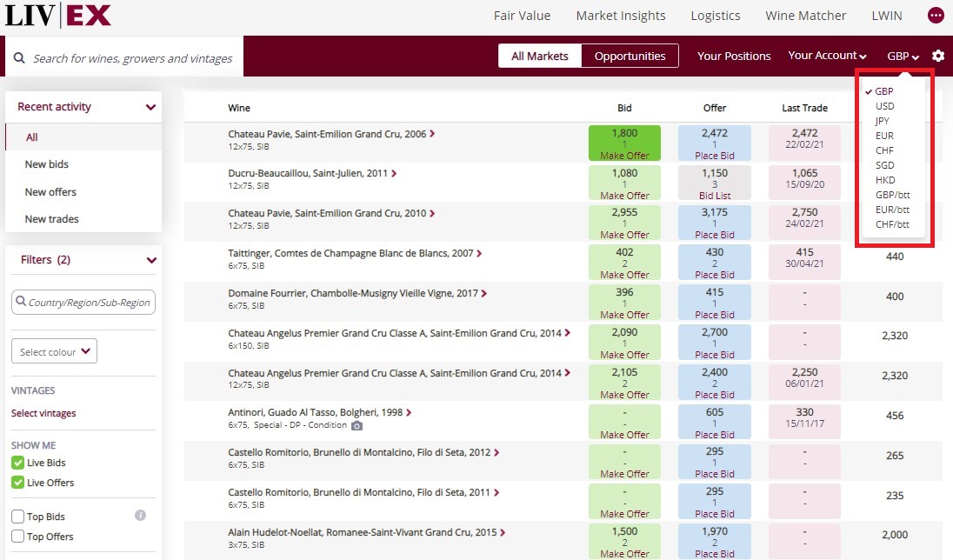Screen dimensions: 953x560
Task: Make Offer on Chateau Pavie 2006 bid 1,800
Action: pyautogui.click(x=624, y=156)
